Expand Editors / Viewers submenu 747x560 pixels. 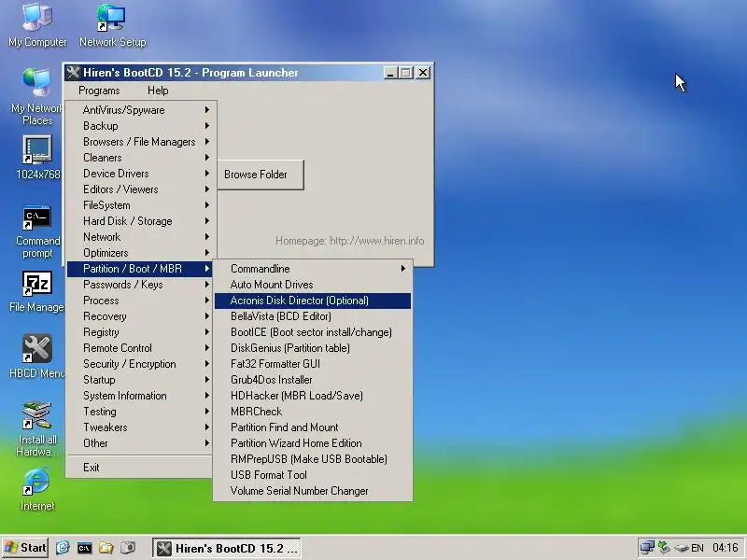pyautogui.click(x=139, y=189)
